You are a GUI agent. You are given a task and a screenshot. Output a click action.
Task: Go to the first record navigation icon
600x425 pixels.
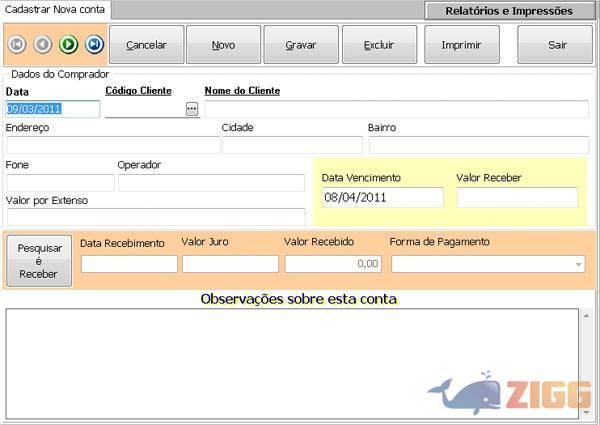point(17,45)
